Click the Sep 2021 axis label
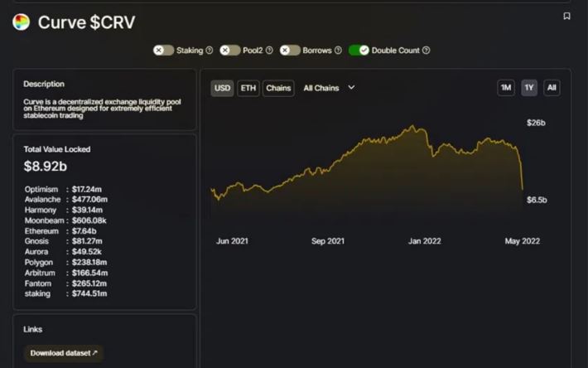The width and height of the screenshot is (588, 368). pyautogui.click(x=328, y=241)
